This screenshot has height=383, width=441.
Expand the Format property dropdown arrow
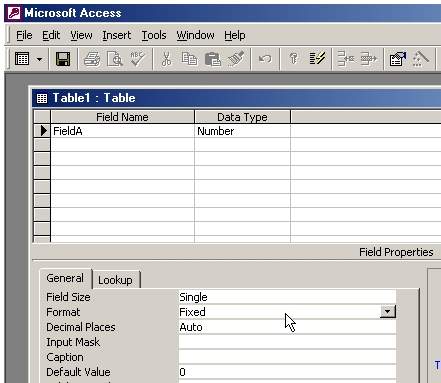coord(388,312)
